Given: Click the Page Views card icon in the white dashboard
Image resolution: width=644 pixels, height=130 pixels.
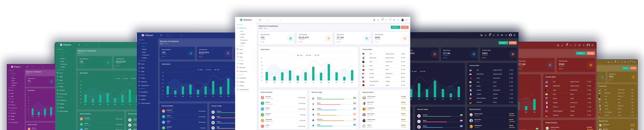Looking at the screenshot, I should (x=367, y=38).
